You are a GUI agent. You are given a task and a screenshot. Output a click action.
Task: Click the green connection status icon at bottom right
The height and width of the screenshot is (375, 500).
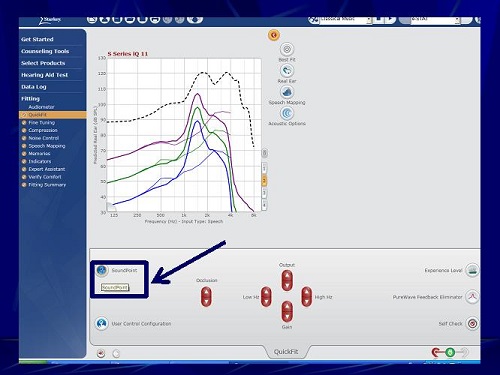450,352
